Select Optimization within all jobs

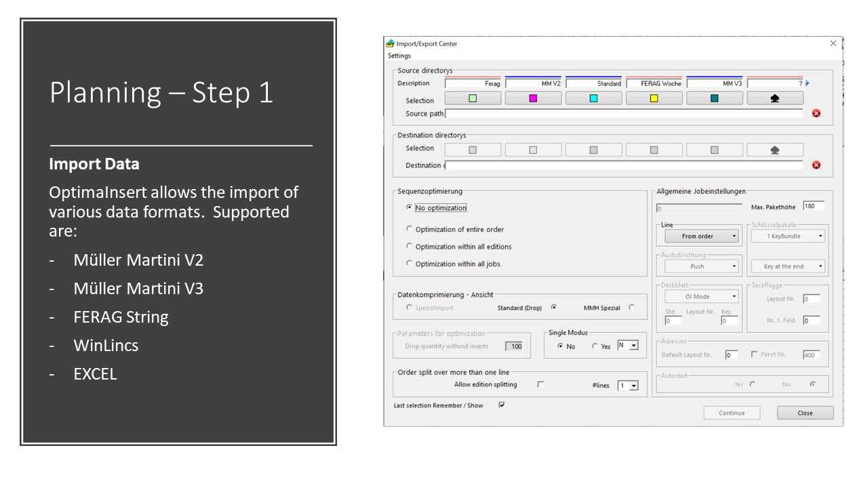[x=409, y=263]
